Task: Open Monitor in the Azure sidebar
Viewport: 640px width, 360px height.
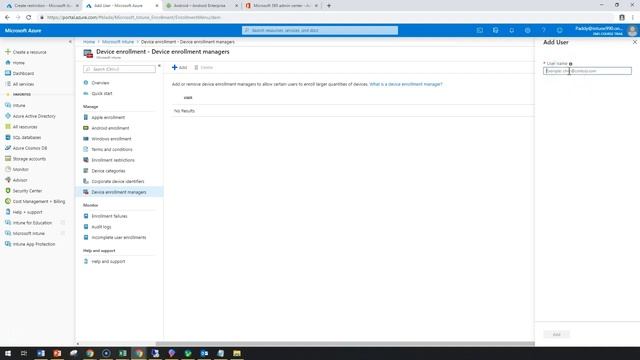Action: (20, 169)
